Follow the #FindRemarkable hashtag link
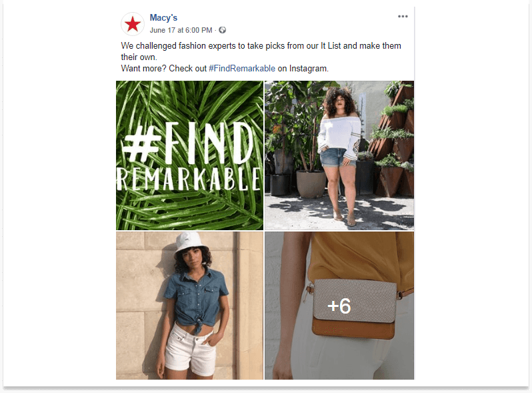The width and height of the screenshot is (532, 393). pos(242,68)
